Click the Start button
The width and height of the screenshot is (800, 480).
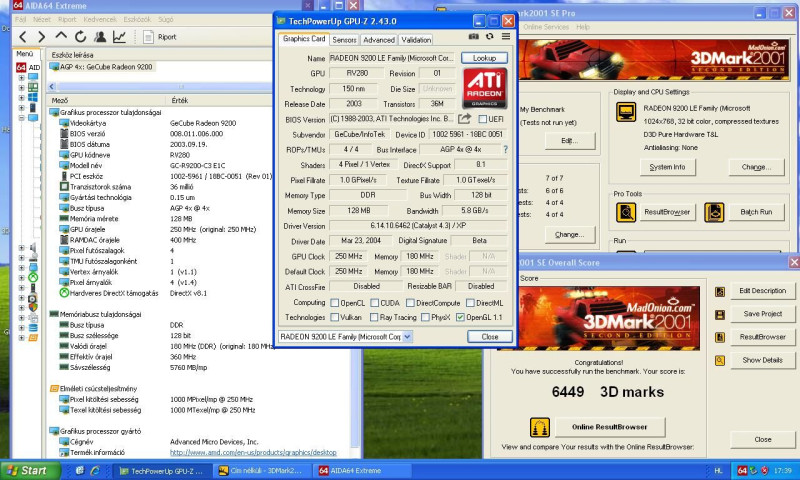coord(30,470)
